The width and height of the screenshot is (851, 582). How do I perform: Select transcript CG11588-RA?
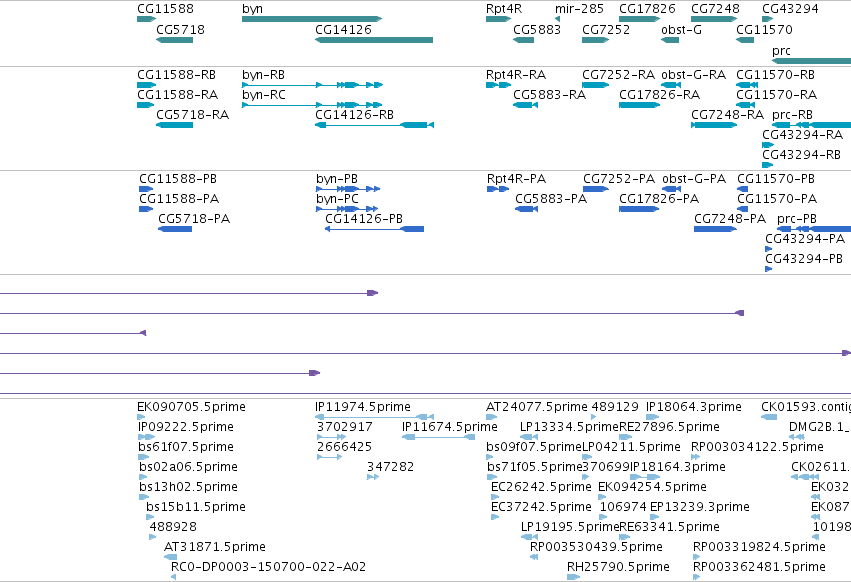click(177, 95)
